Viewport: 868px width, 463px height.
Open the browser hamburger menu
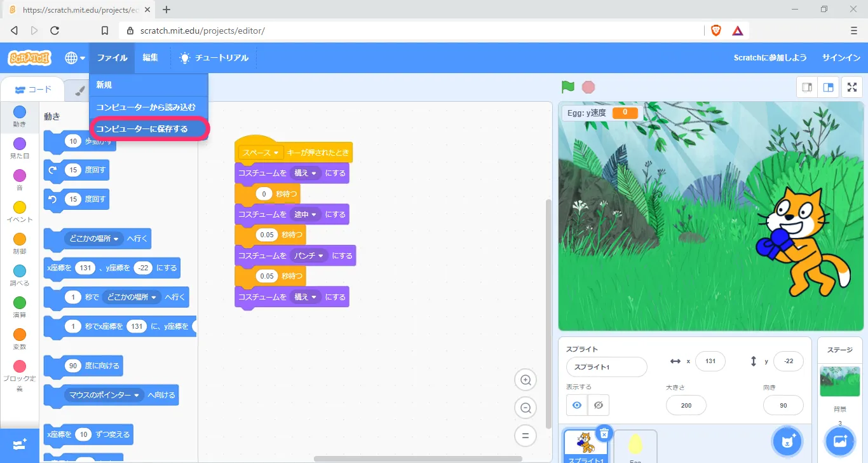854,31
